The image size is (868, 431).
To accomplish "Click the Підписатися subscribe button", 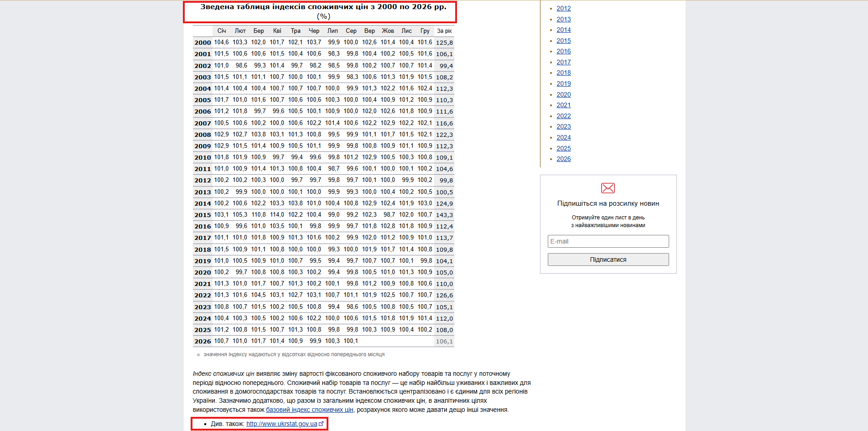I will [608, 260].
